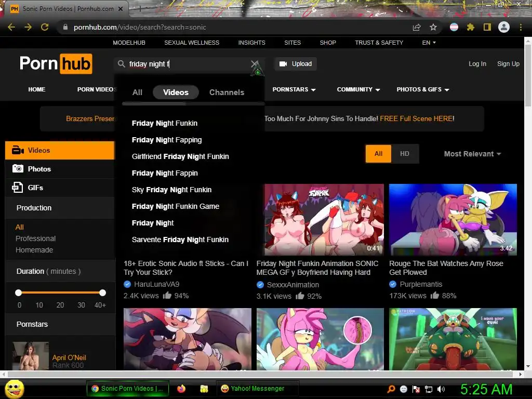The height and width of the screenshot is (399, 532).
Task: Switch the suggestions to the Channels tab
Action: pyautogui.click(x=227, y=92)
